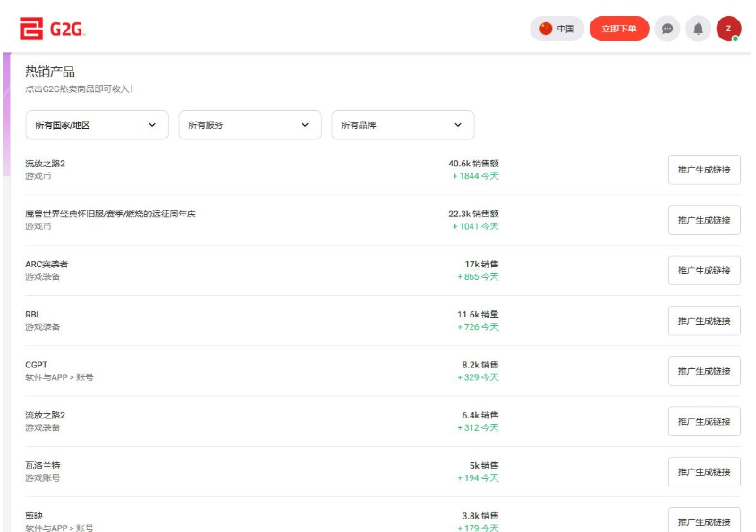
Task: Open the chat messages icon
Action: pos(667,29)
